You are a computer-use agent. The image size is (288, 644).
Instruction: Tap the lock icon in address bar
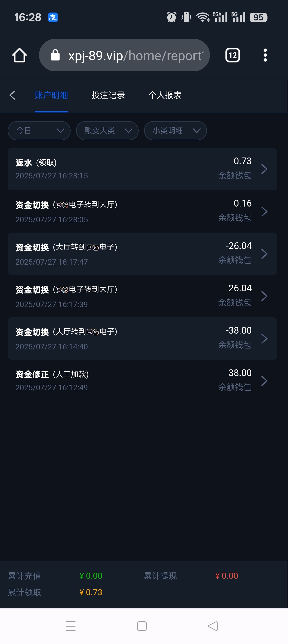(x=55, y=55)
